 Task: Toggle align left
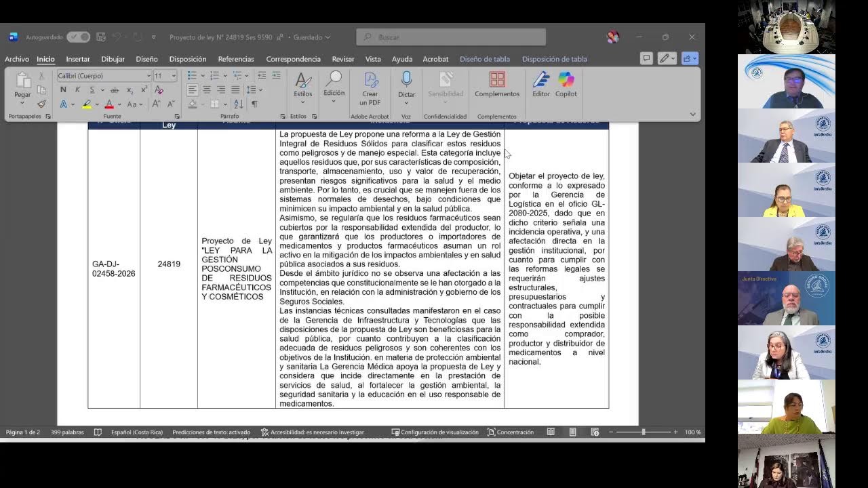(193, 89)
